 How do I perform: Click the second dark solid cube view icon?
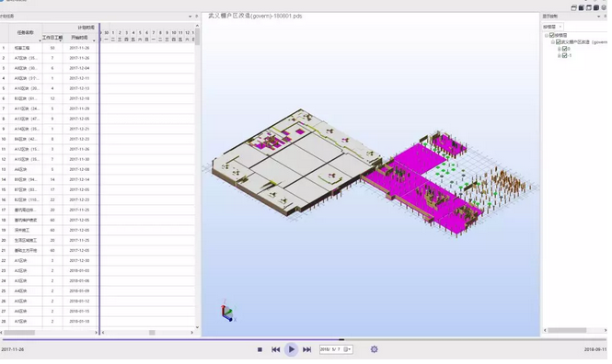coord(596,7)
